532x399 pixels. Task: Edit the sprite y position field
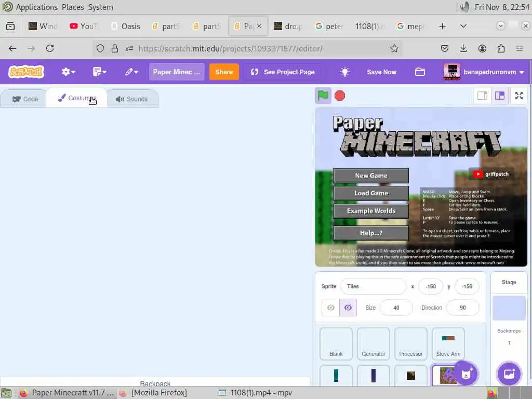click(467, 286)
